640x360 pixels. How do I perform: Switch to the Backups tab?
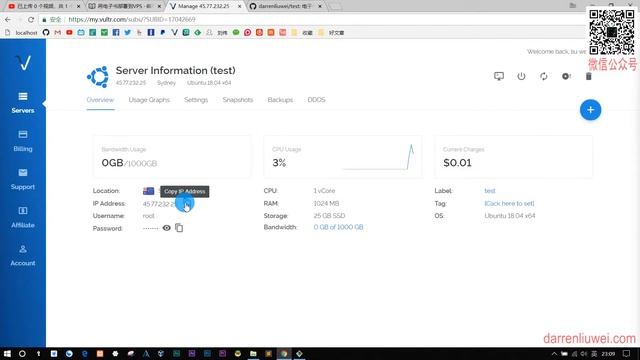(x=280, y=100)
